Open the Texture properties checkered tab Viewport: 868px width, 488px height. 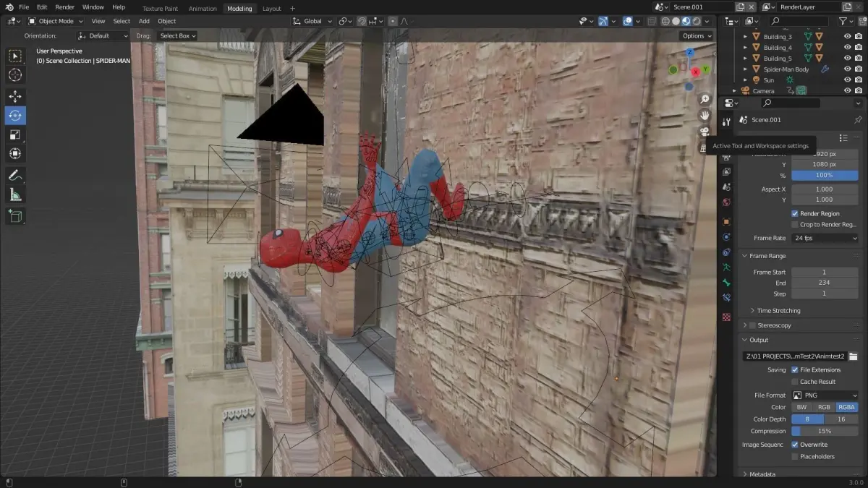(726, 317)
